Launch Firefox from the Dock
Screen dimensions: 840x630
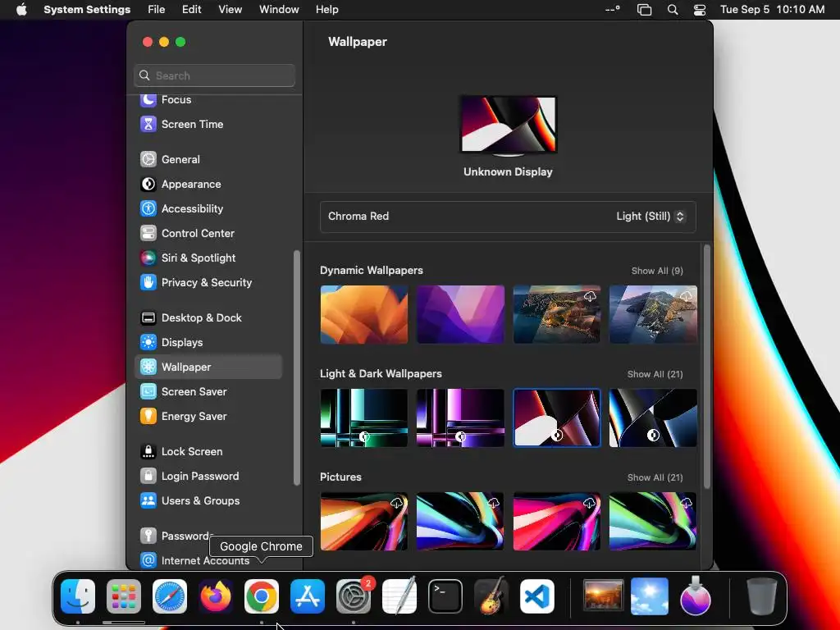click(216, 596)
